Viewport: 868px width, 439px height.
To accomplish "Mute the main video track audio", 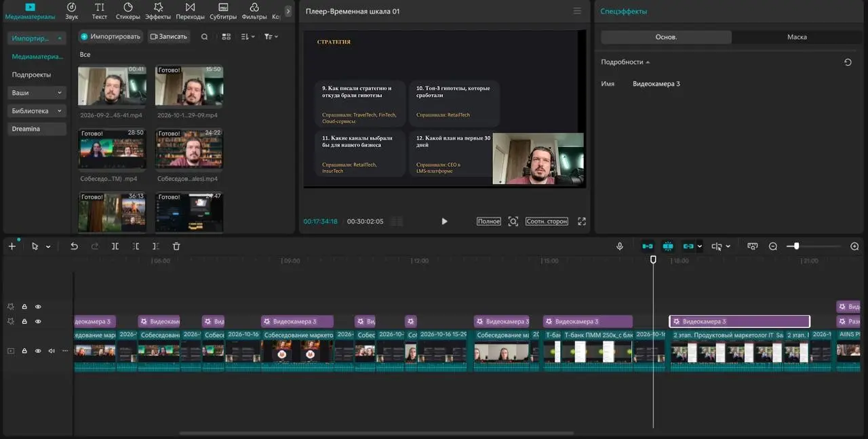I will 52,351.
